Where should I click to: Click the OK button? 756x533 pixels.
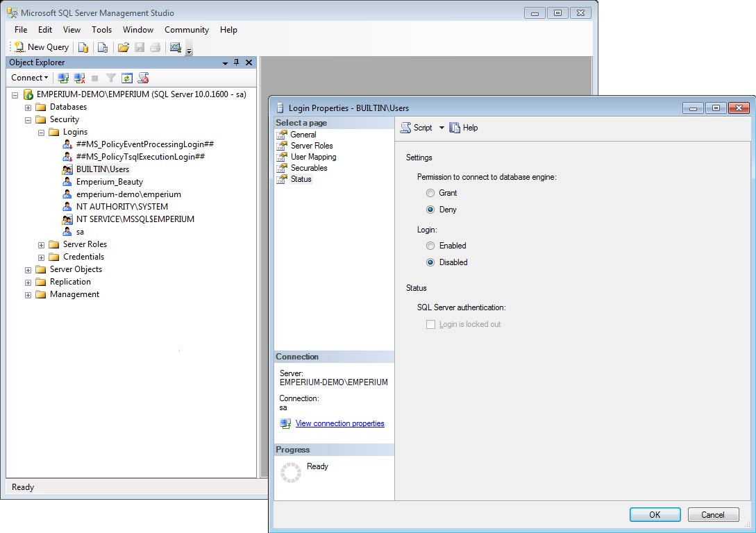coord(655,514)
